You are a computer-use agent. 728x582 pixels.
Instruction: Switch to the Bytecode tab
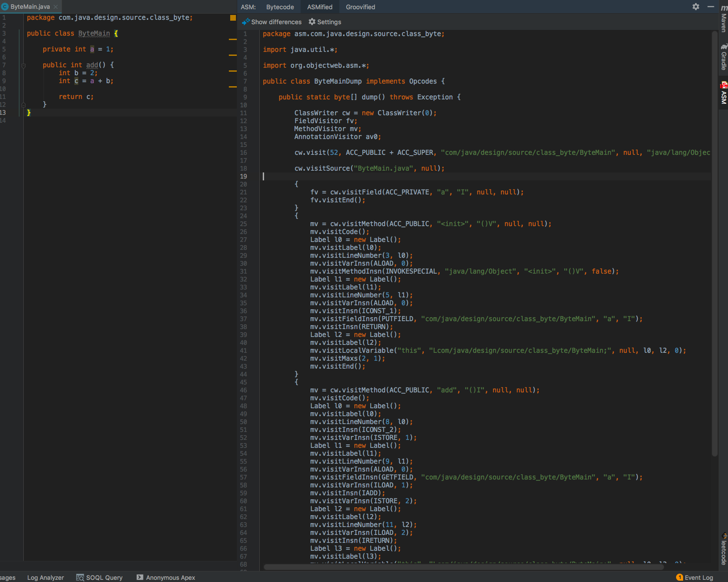[x=280, y=7]
